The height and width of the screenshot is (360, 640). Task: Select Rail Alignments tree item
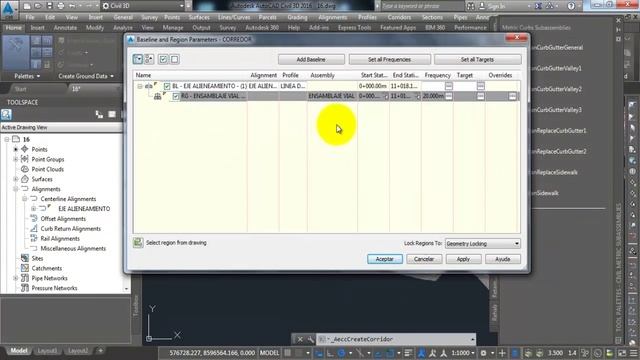tap(60, 238)
